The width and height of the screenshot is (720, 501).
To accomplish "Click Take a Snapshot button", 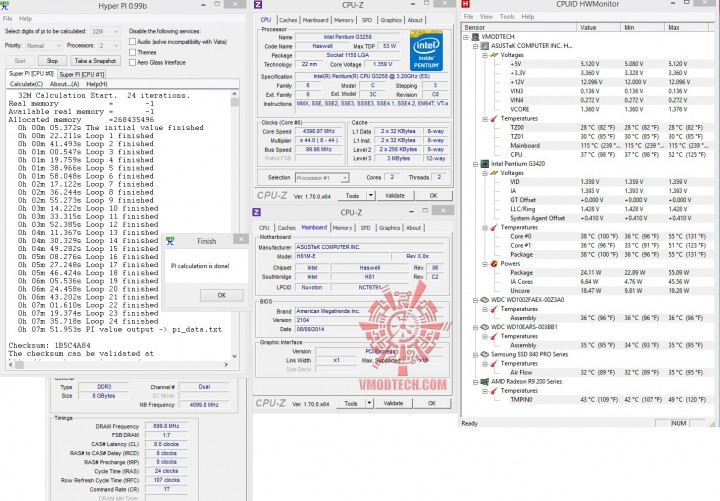I will pos(95,61).
